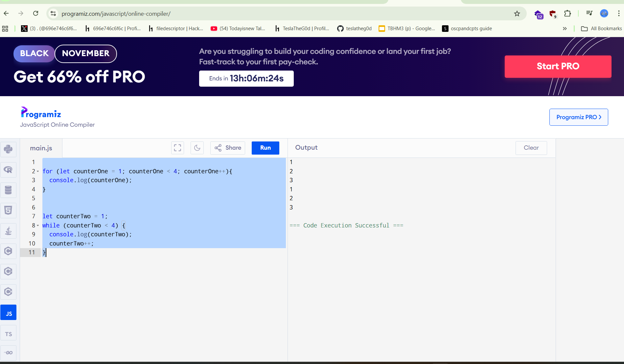The image size is (624, 364).
Task: Toggle dark mode with moon icon
Action: 197,148
